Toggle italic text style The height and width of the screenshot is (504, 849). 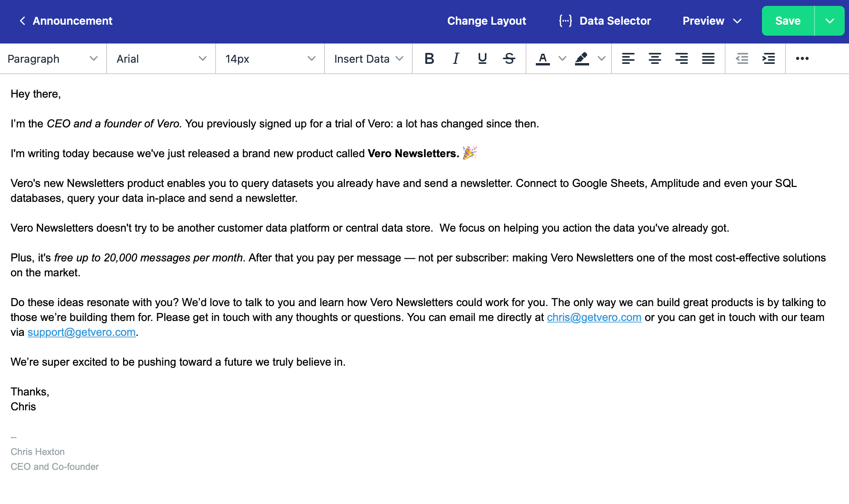[x=456, y=59]
